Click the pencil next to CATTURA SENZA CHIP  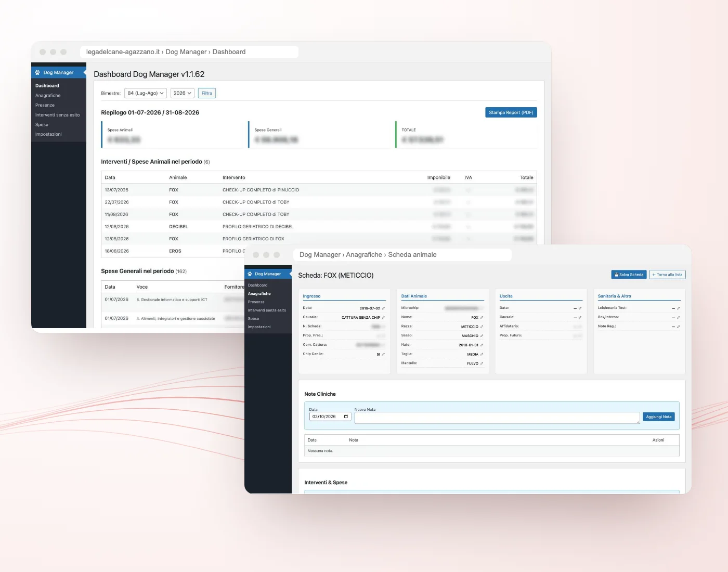point(383,317)
